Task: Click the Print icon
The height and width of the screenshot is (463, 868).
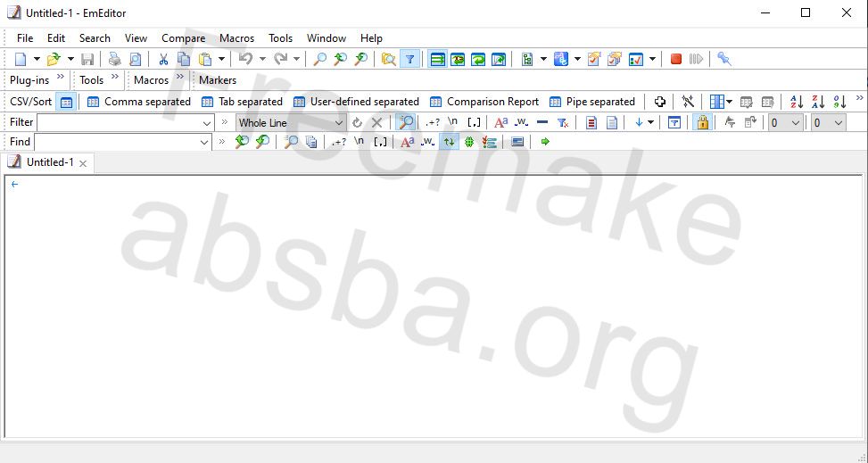Action: [114, 59]
